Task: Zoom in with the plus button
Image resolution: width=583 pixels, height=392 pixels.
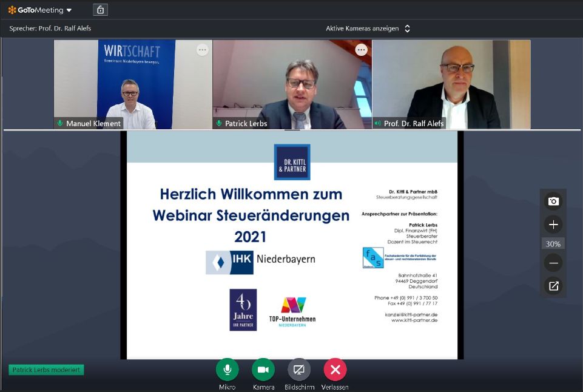Action: click(x=553, y=225)
